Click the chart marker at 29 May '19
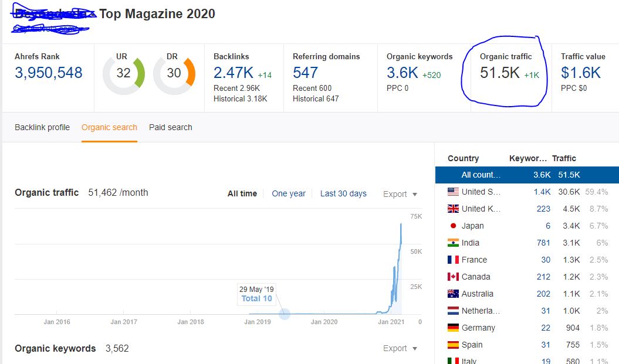Viewport: 619px width, 364px height. coord(285,314)
